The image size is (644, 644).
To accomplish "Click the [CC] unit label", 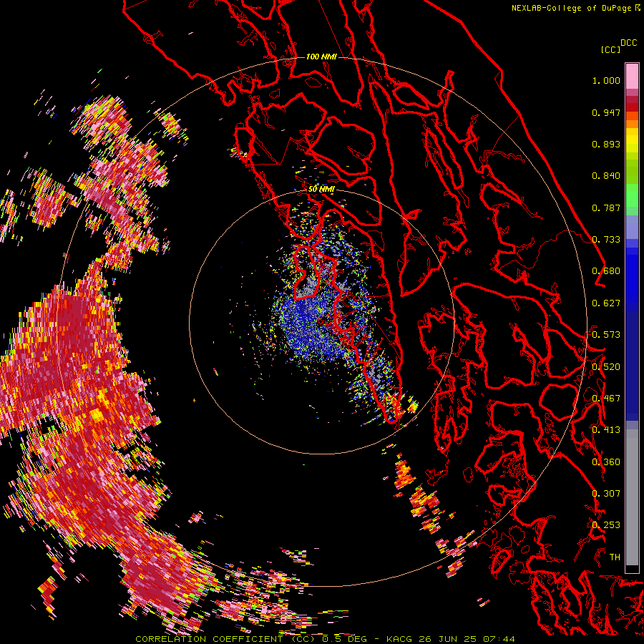I will pyautogui.click(x=610, y=49).
